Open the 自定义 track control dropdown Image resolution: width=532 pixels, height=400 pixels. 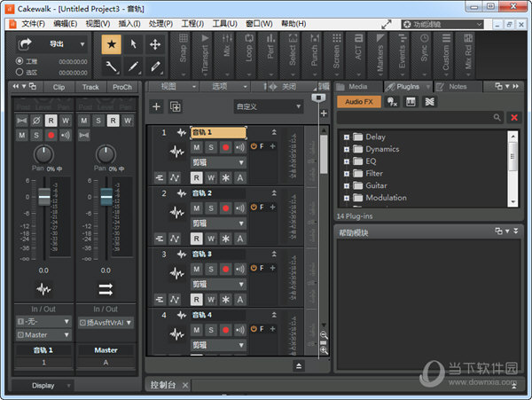click(268, 106)
